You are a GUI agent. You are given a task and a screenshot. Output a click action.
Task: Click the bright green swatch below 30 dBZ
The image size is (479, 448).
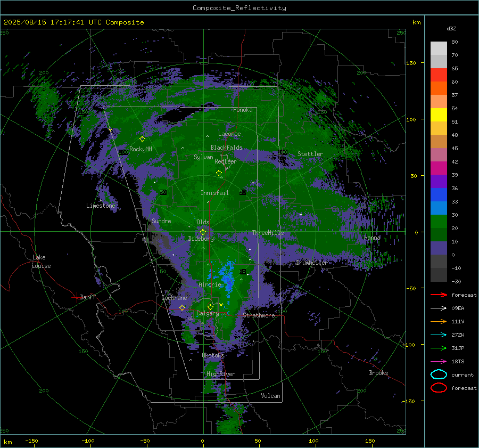[439, 222]
